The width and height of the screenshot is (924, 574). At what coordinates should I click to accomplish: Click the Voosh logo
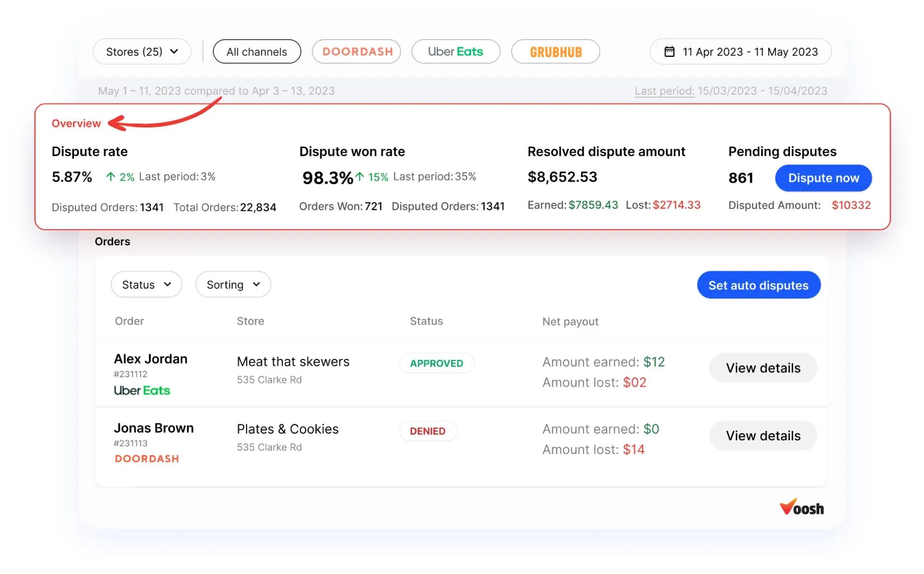(x=802, y=507)
